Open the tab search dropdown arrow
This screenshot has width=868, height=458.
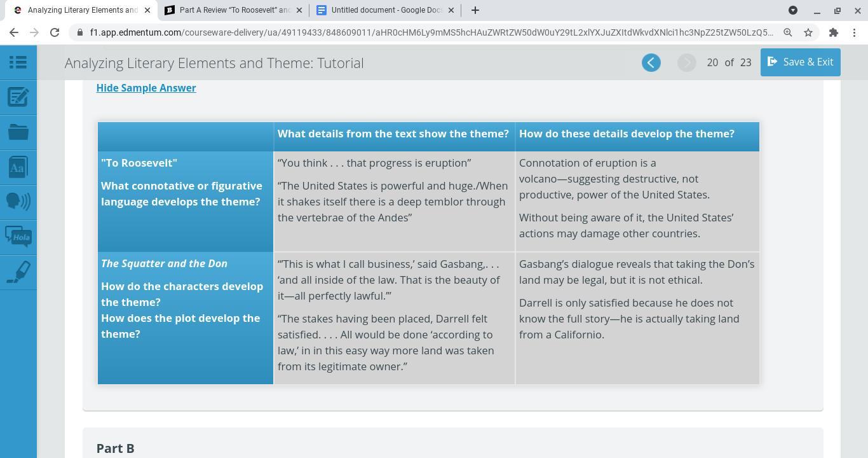click(x=793, y=10)
